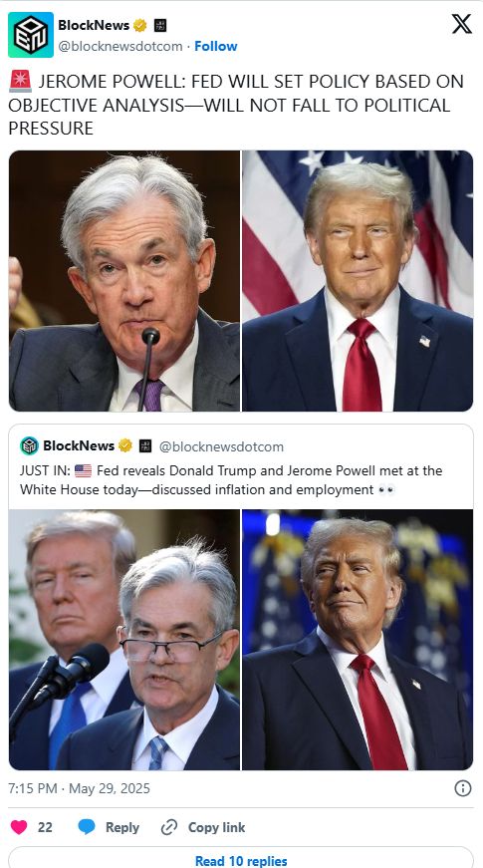Image resolution: width=483 pixels, height=868 pixels.
Task: Open the quoted tweet text starting with JUST IN
Action: click(231, 480)
